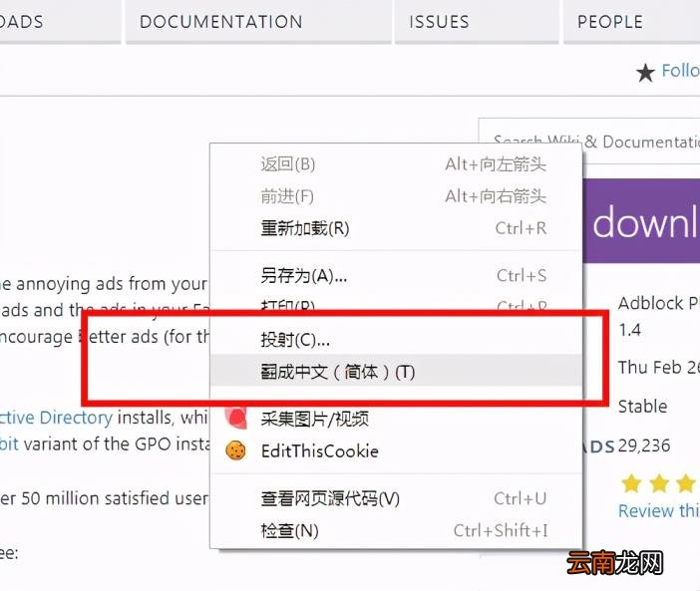Click the star Follow icon
This screenshot has width=700, height=591.
645,73
